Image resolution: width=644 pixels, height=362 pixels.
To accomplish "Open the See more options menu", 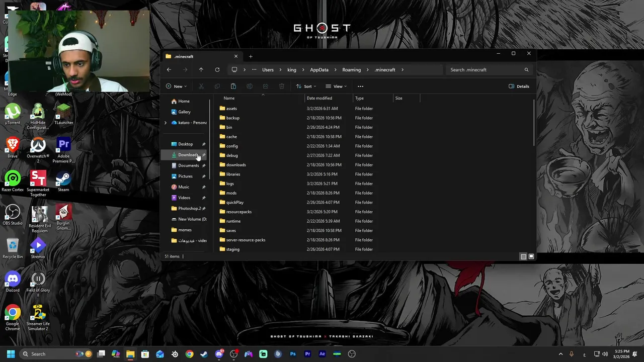I will point(360,86).
